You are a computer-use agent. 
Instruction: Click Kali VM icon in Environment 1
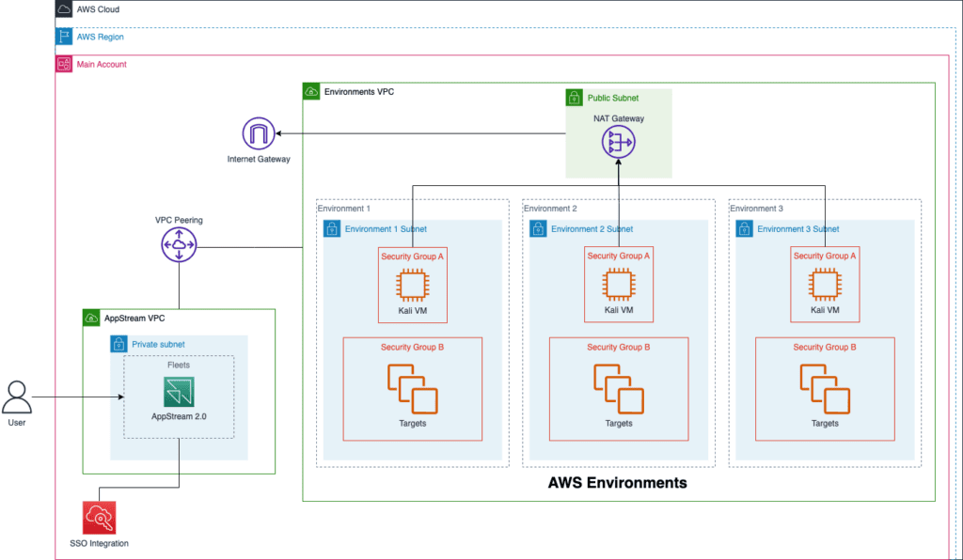[412, 285]
